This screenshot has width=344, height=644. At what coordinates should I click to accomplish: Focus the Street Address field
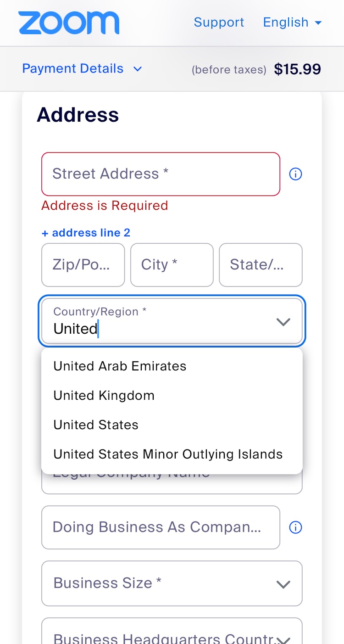pyautogui.click(x=161, y=174)
